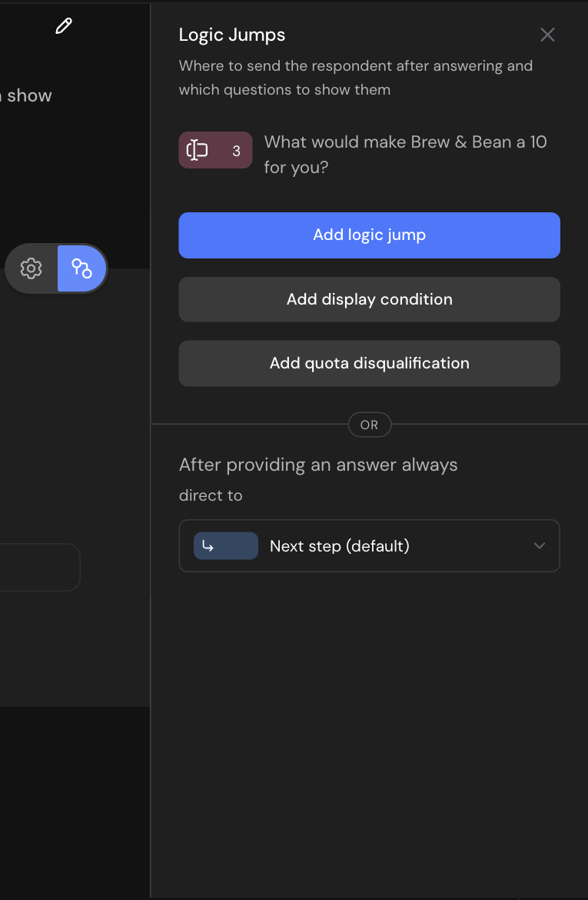588x900 pixels.
Task: Expand the direct-to dropdown chevron
Action: (540, 546)
